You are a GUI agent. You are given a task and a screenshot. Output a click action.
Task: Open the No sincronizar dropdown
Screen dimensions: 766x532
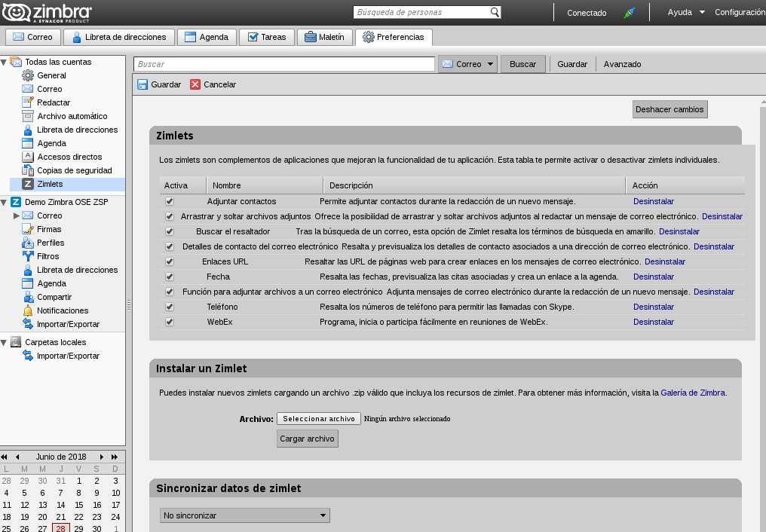tap(245, 515)
